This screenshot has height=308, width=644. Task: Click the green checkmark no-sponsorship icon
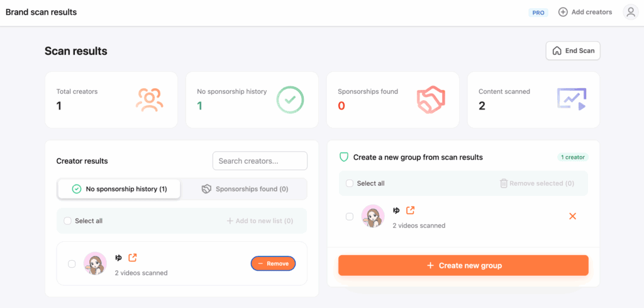coord(290,100)
